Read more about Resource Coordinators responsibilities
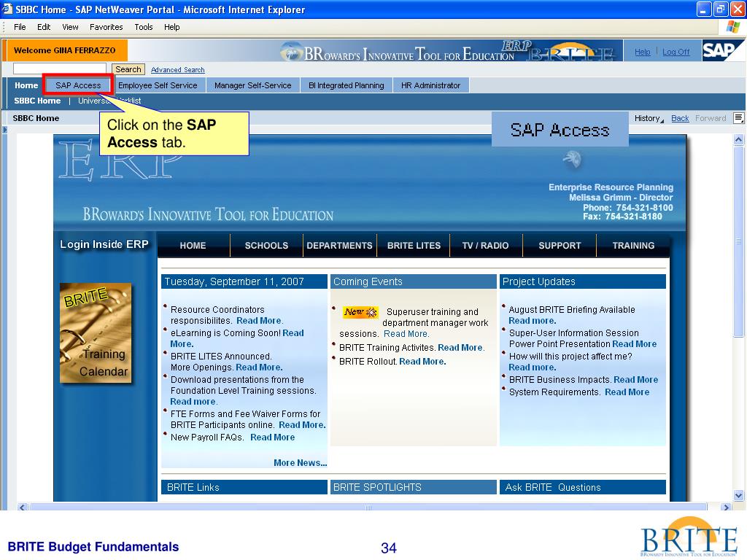The height and width of the screenshot is (560, 747). tap(260, 321)
